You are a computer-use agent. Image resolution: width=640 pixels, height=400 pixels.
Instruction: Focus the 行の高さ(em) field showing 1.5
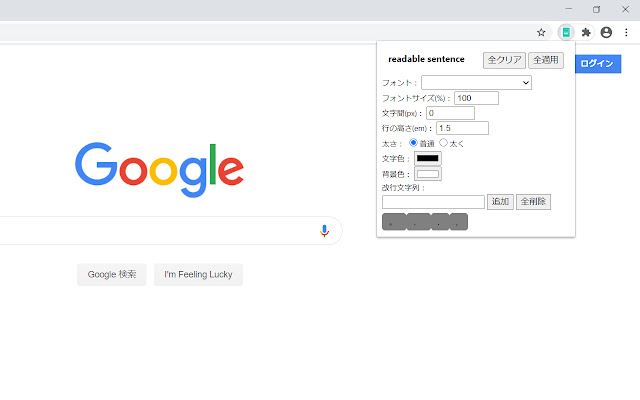[x=462, y=128]
